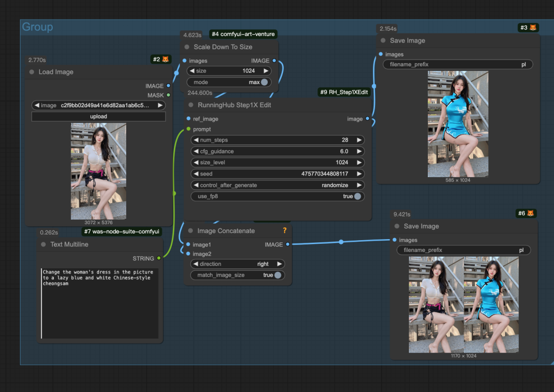Click the fox badge #3 icon
This screenshot has height=392, width=554.
(x=533, y=28)
